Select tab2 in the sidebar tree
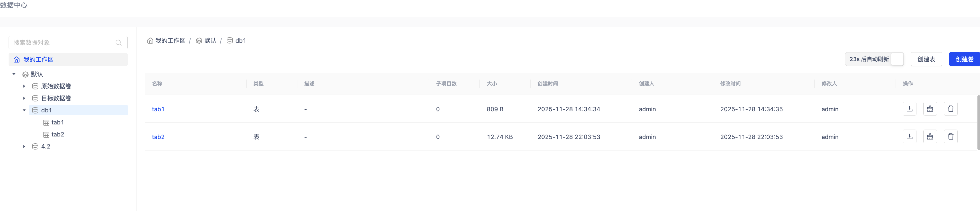This screenshot has height=211, width=980. pos(58,134)
